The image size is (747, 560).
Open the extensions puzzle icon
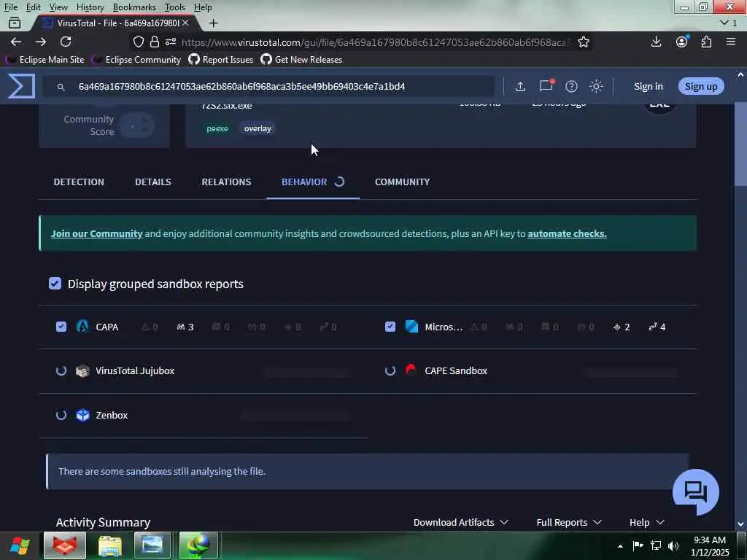click(706, 42)
